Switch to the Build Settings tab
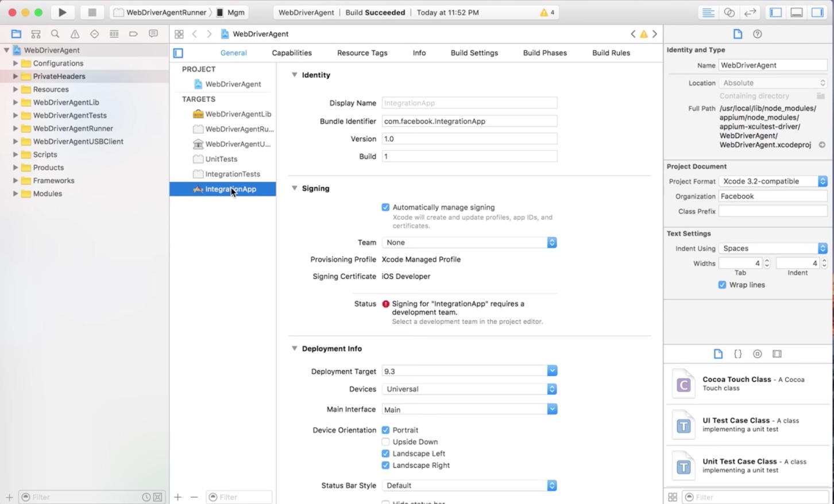This screenshot has height=504, width=834. [474, 53]
